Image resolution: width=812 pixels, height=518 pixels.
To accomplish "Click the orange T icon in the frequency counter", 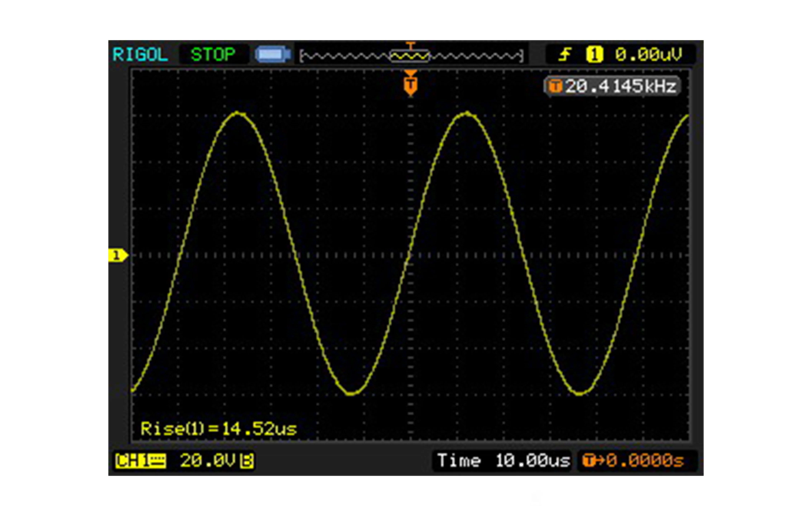I will point(555,86).
